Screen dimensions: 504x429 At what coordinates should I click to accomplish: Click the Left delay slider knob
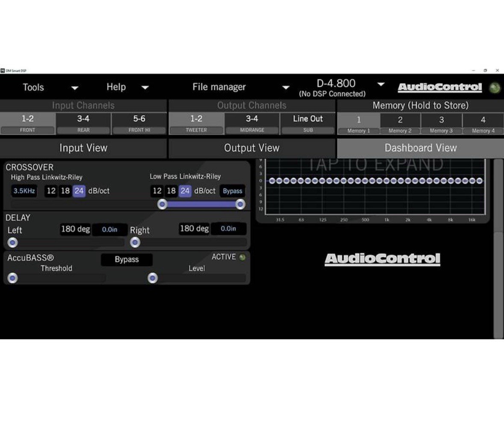pyautogui.click(x=12, y=243)
